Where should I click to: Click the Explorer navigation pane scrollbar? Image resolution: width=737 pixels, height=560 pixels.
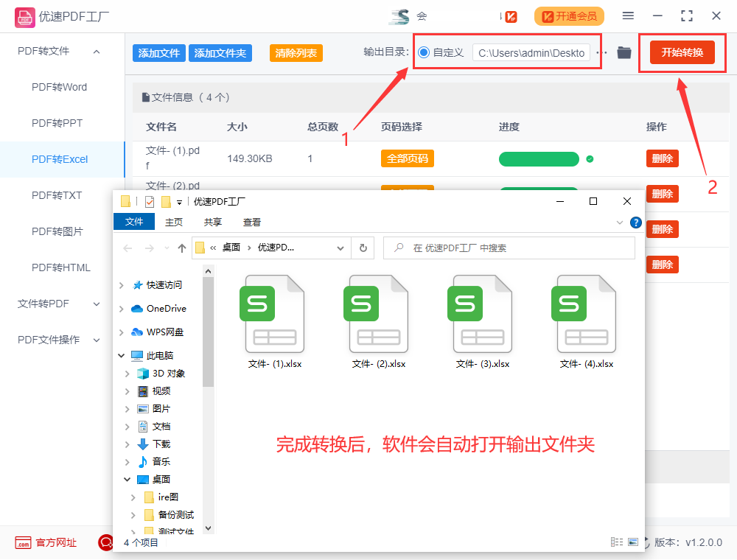[209, 332]
